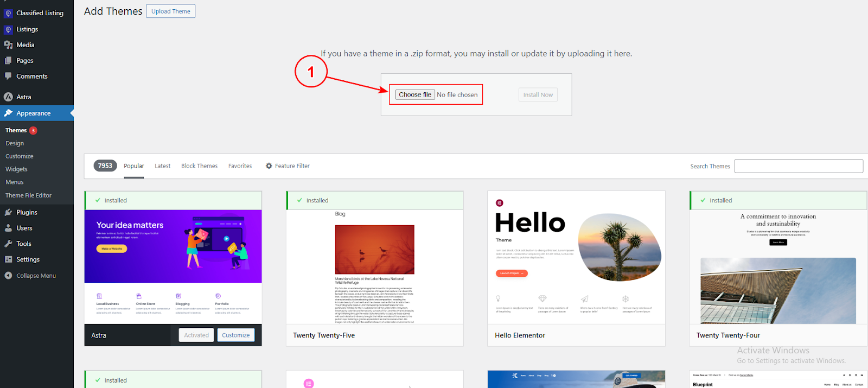
Task: Click the Hello Elementor theme name
Action: click(520, 336)
